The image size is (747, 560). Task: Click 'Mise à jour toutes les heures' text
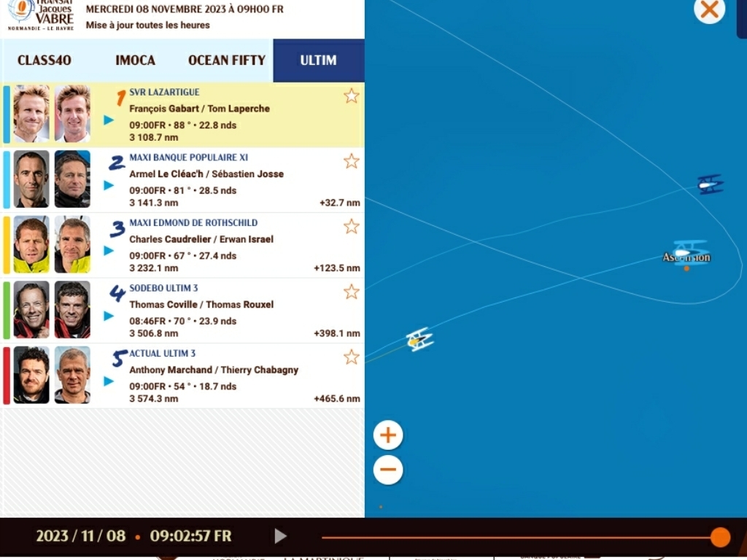coord(147,25)
